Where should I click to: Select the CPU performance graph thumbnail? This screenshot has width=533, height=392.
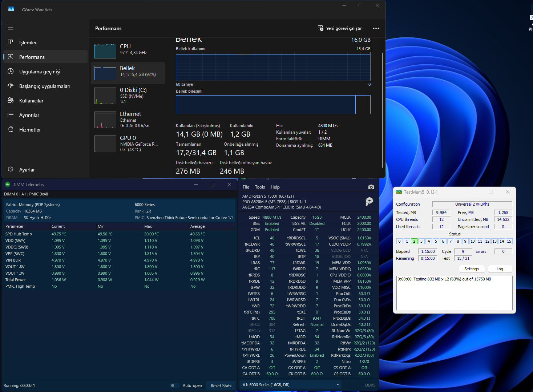tap(105, 51)
